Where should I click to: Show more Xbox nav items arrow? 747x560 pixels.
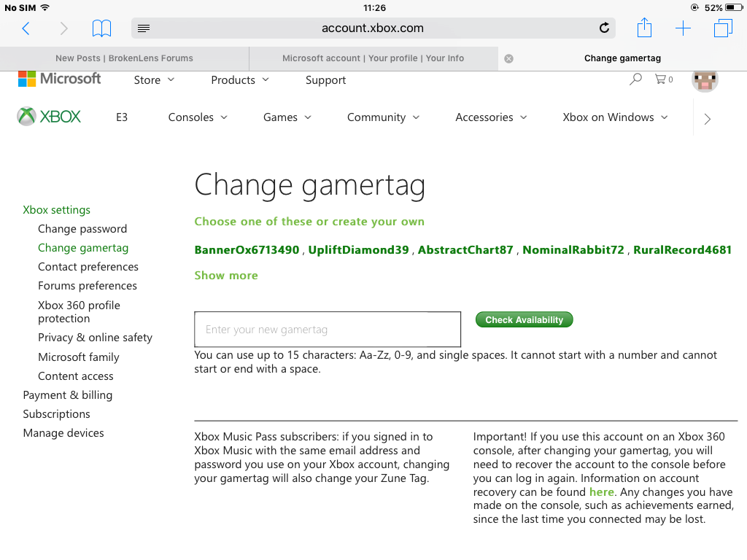(x=707, y=119)
